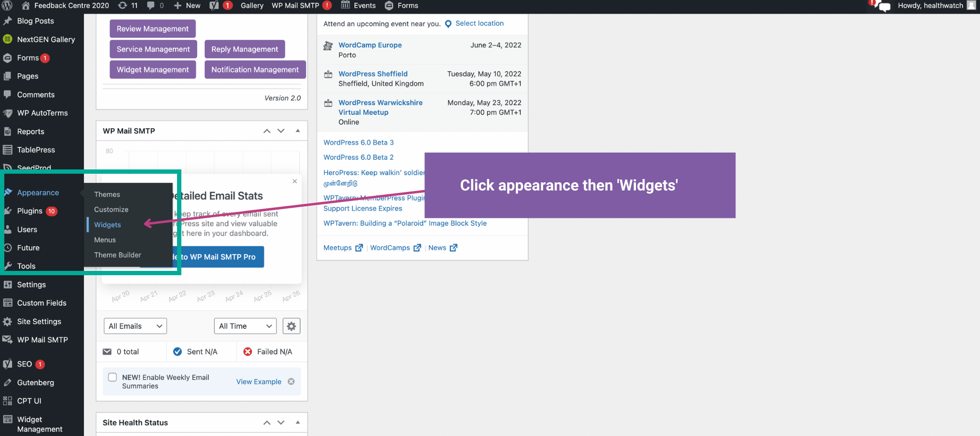The height and width of the screenshot is (436, 980).
Task: Open the New content menu
Action: pyautogui.click(x=187, y=6)
